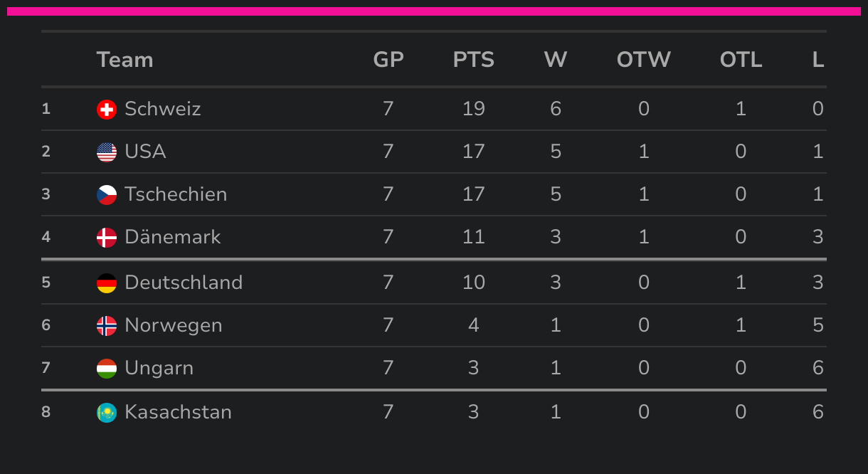Click the OTW column header
868x474 pixels.
(643, 60)
